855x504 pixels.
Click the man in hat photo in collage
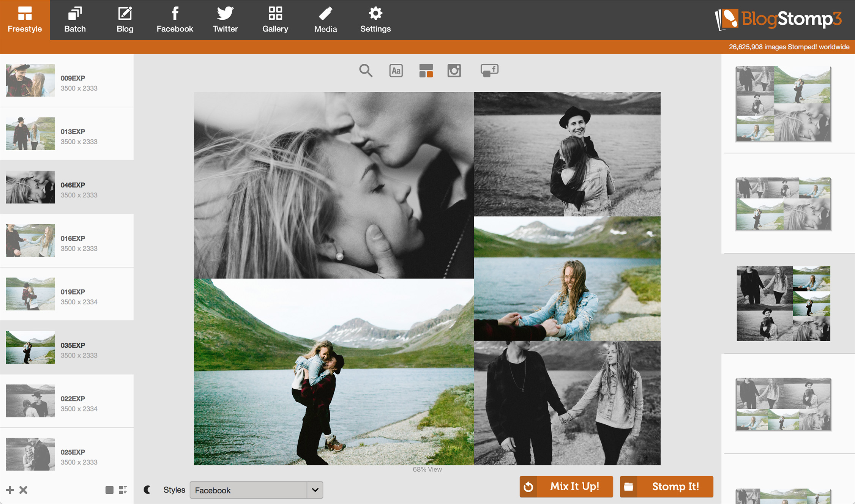pos(567,154)
